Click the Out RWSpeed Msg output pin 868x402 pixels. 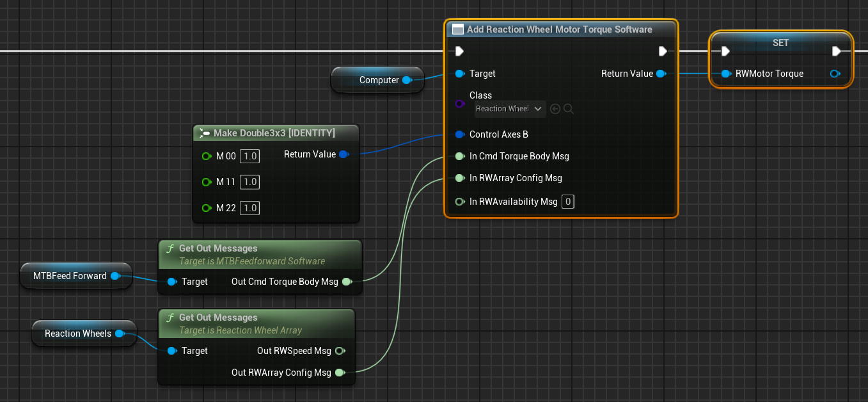pos(339,351)
